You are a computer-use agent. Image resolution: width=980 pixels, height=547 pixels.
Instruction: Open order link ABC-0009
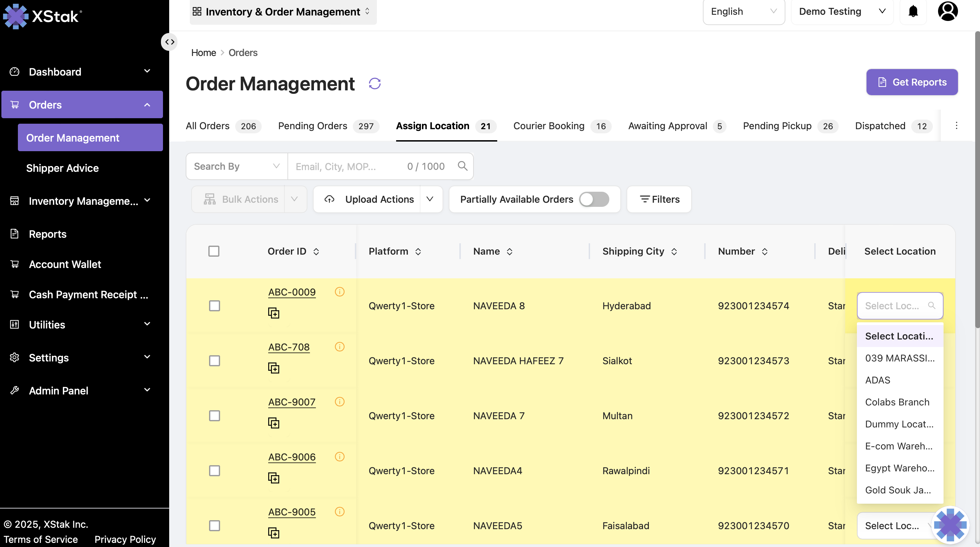[292, 292]
